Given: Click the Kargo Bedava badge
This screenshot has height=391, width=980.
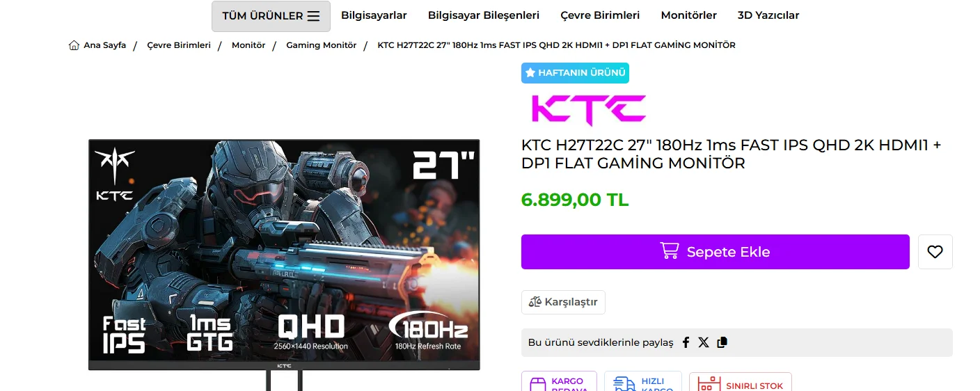Looking at the screenshot, I should [559, 383].
